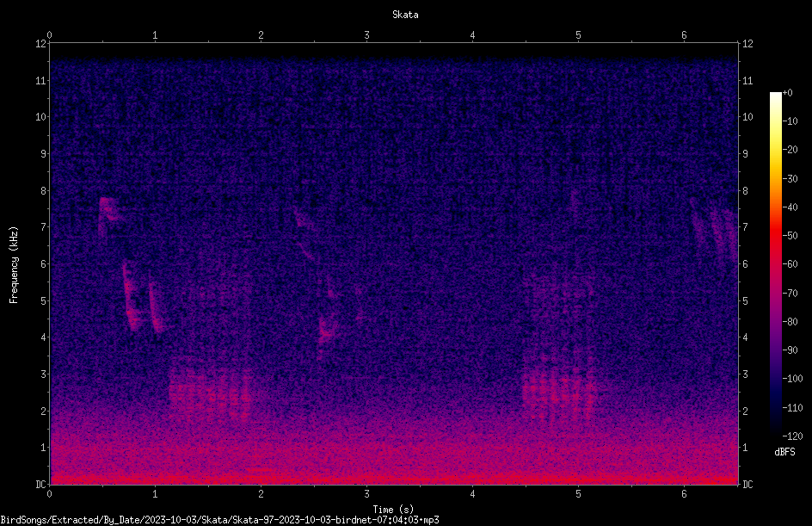Click the "-20" label on the color scale
Image resolution: width=812 pixels, height=526 pixels.
790,150
